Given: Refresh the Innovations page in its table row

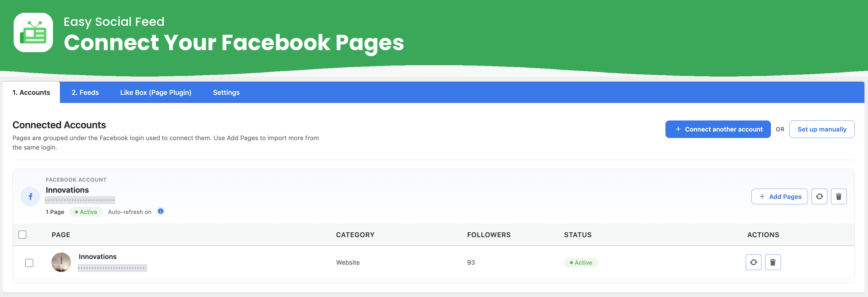Looking at the screenshot, I should 753,262.
